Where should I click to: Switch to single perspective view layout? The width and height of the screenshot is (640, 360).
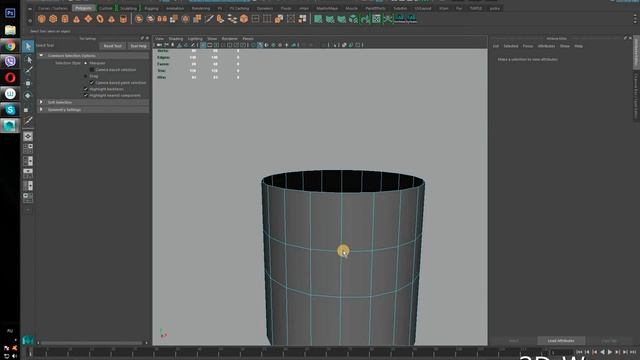[x=28, y=136]
